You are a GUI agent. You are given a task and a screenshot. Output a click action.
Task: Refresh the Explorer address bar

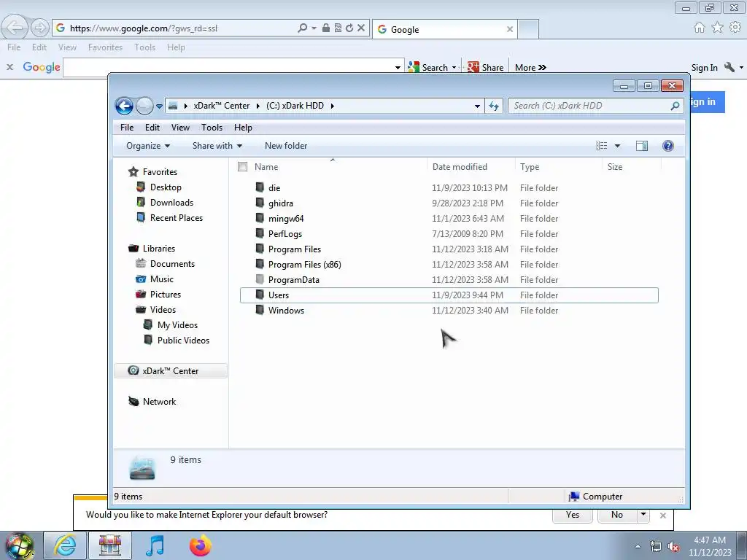pos(494,106)
